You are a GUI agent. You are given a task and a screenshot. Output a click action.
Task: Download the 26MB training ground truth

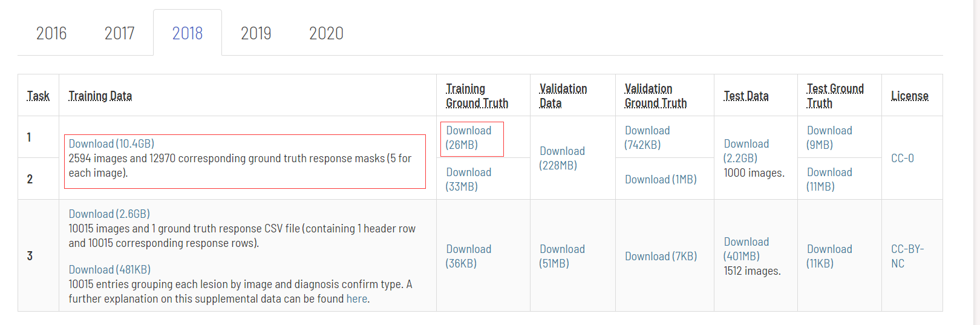(468, 131)
